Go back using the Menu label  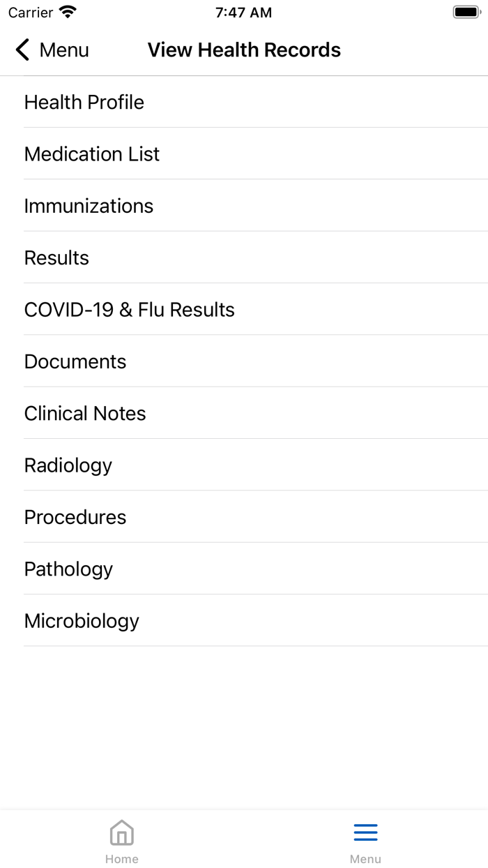[64, 50]
